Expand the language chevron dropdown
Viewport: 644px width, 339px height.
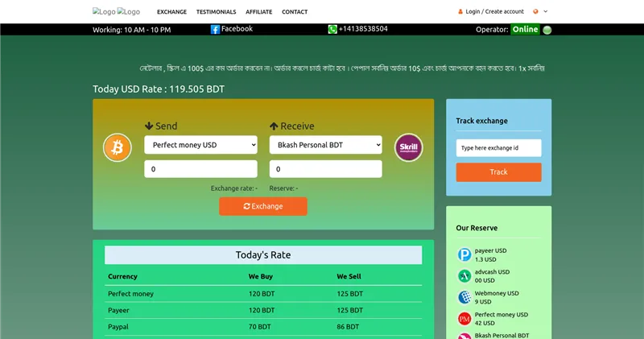(x=546, y=11)
